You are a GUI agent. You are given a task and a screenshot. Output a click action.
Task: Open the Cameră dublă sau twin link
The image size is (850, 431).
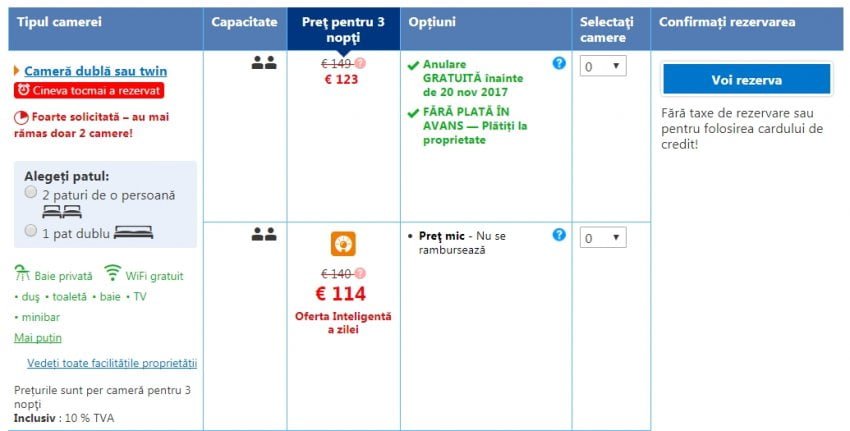(95, 71)
